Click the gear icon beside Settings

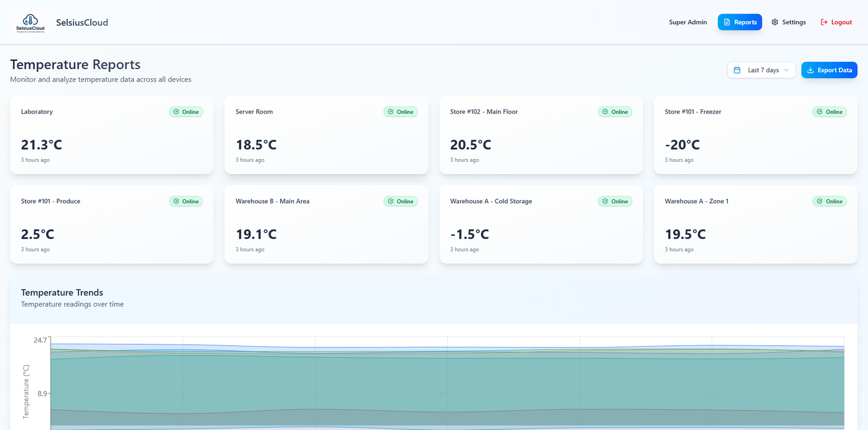point(775,22)
